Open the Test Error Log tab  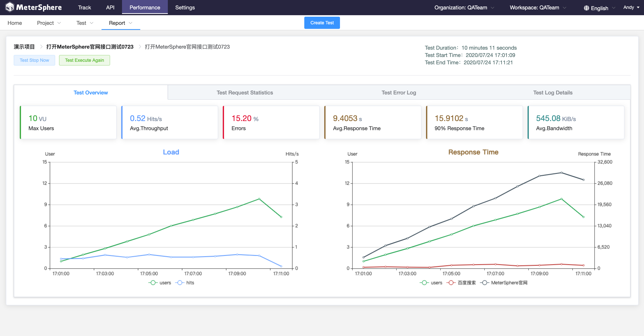click(x=398, y=92)
